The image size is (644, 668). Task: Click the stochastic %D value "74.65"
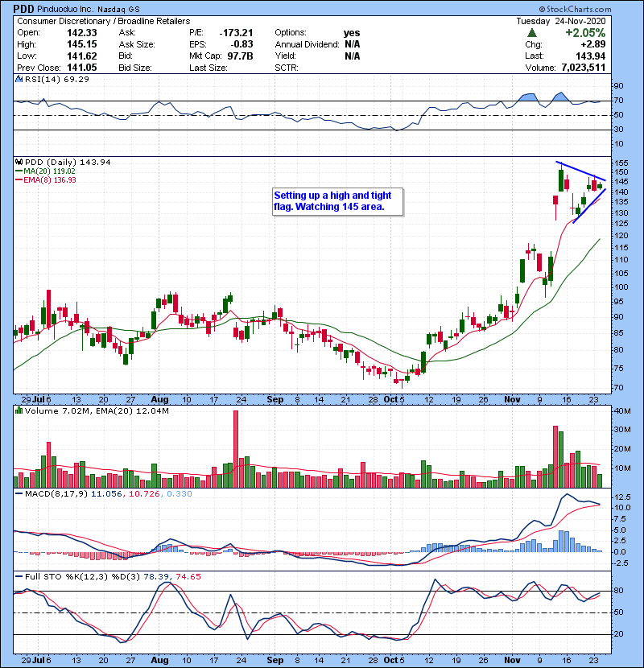tap(188, 577)
